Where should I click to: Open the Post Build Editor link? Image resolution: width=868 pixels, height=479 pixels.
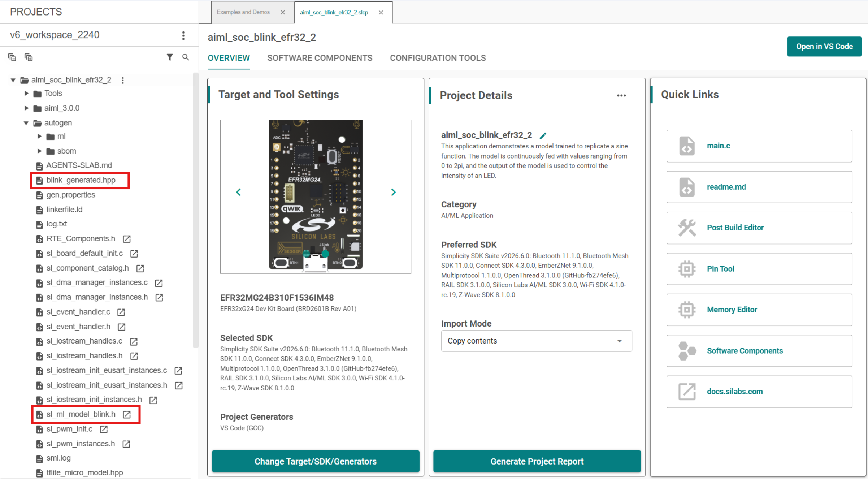tap(759, 228)
